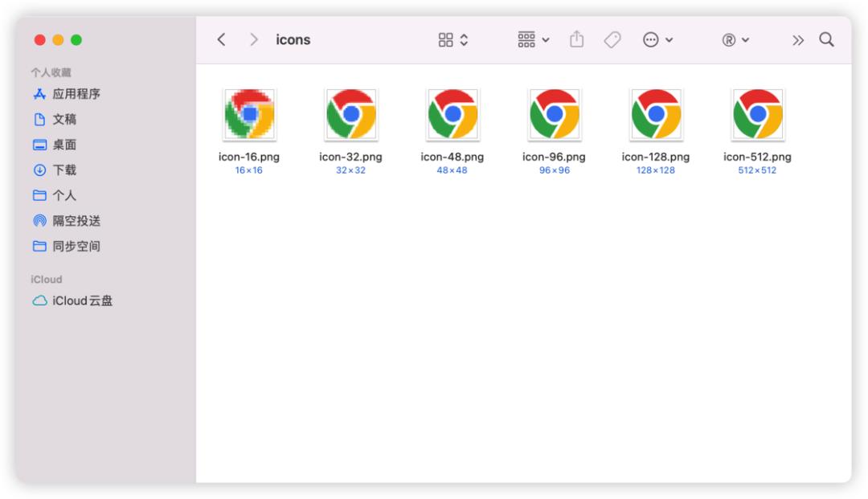
Task: Click the icon-512.png file name
Action: point(757,157)
